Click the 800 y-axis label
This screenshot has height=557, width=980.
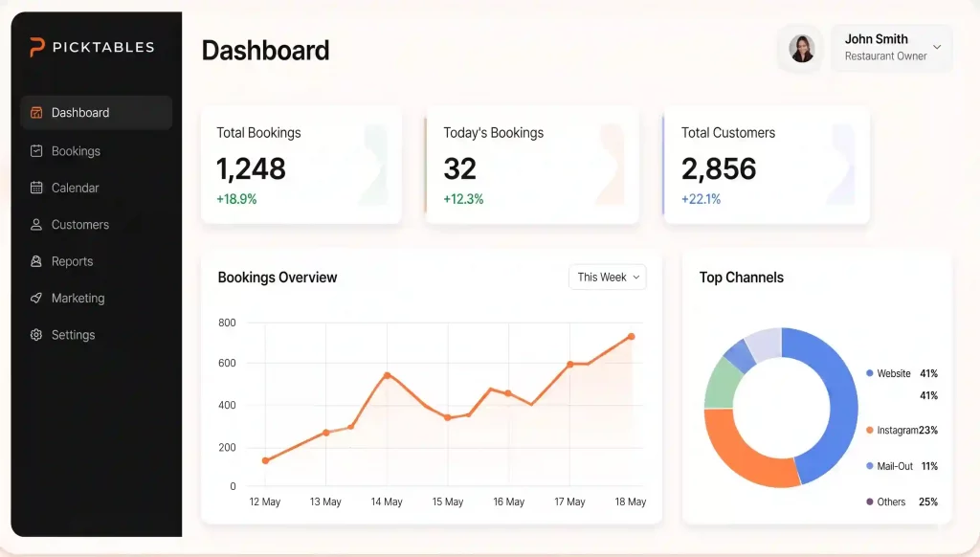(227, 323)
